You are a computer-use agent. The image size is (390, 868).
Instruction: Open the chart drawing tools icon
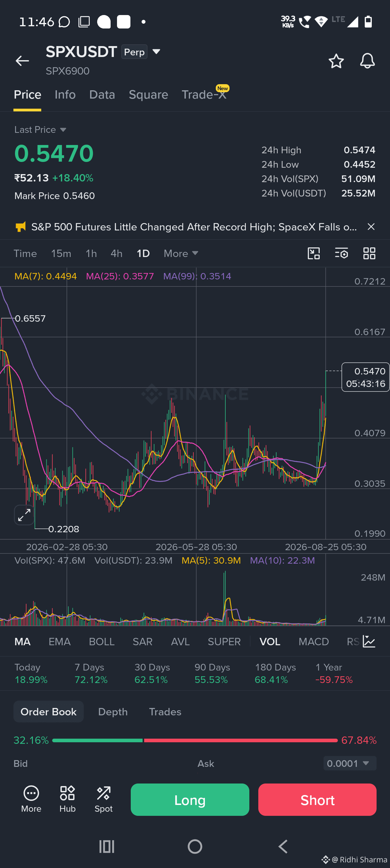click(x=314, y=253)
